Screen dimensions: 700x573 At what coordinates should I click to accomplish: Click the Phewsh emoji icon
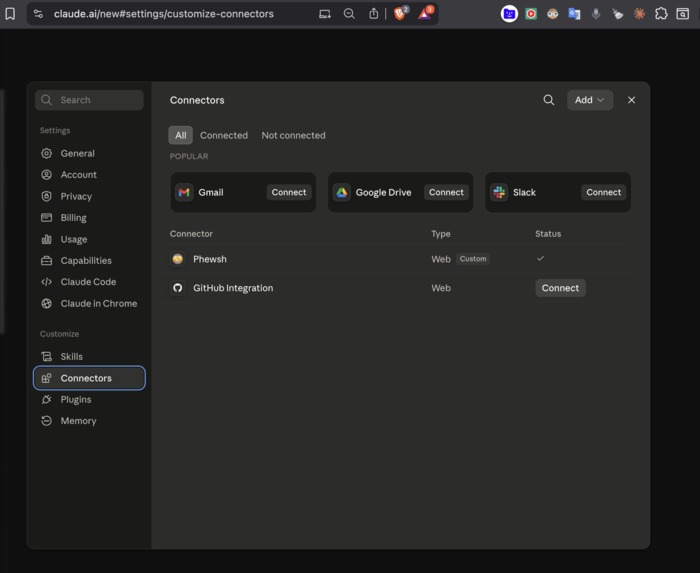coord(178,259)
